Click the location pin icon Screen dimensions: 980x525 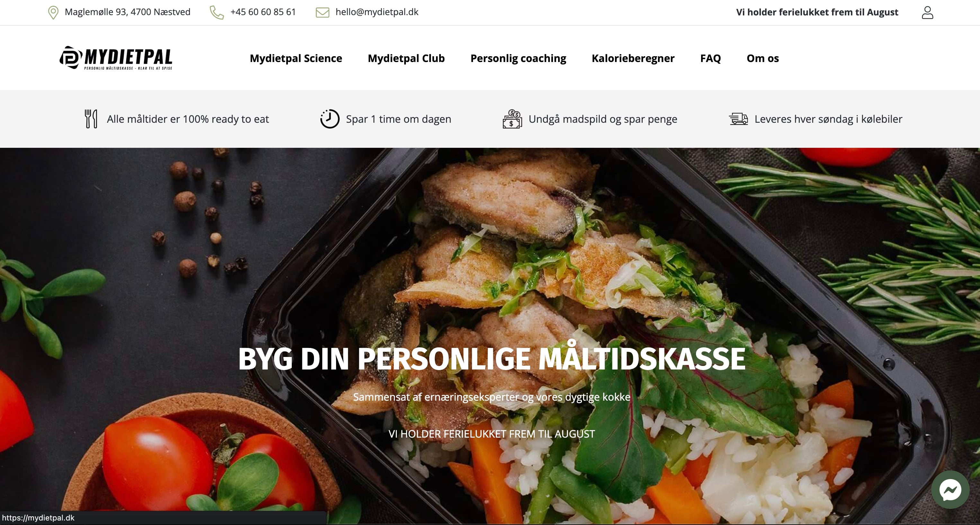tap(53, 13)
